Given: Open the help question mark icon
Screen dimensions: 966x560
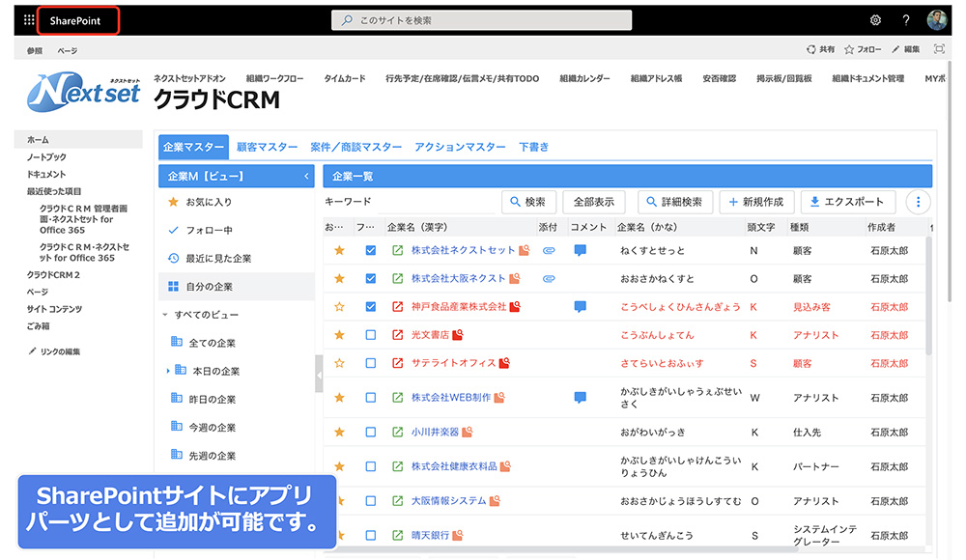Looking at the screenshot, I should click(906, 20).
